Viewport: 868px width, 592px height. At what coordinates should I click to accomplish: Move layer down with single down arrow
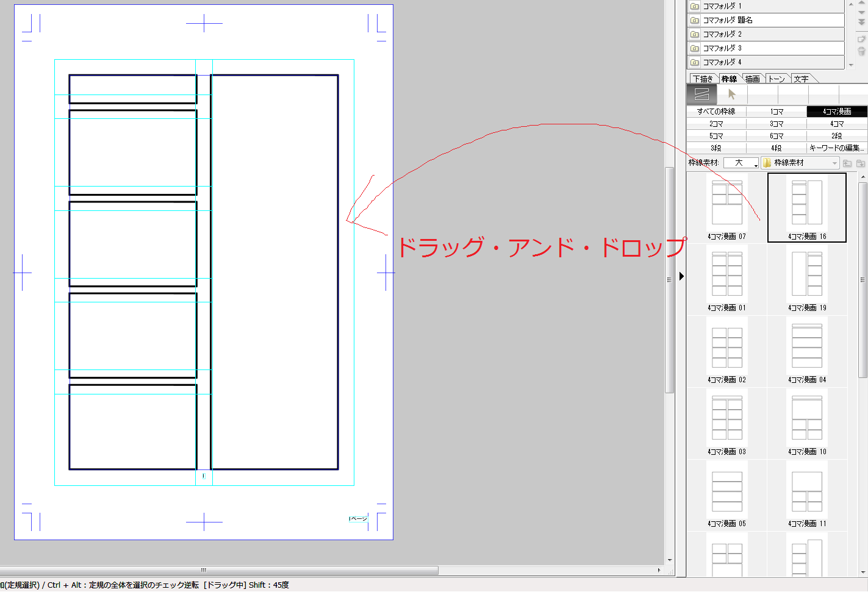[861, 12]
